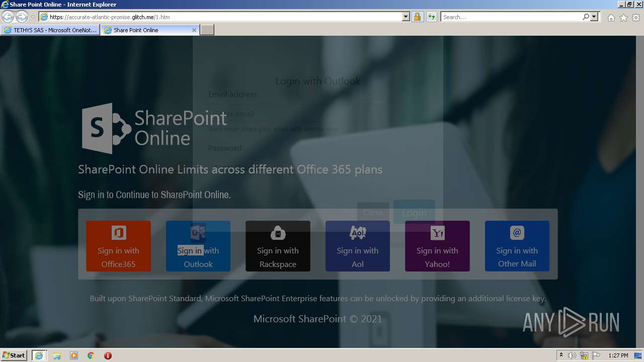
Task: Click the 1:27 PM clock
Action: tap(618, 355)
